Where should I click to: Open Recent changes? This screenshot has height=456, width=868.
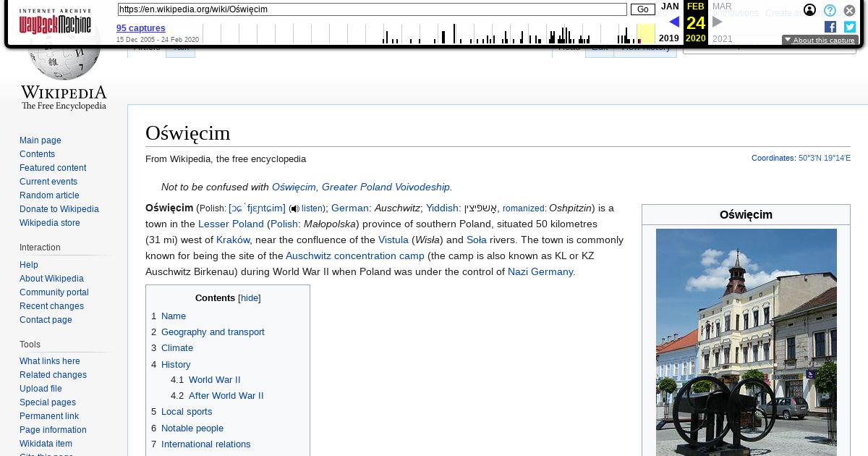(51, 306)
